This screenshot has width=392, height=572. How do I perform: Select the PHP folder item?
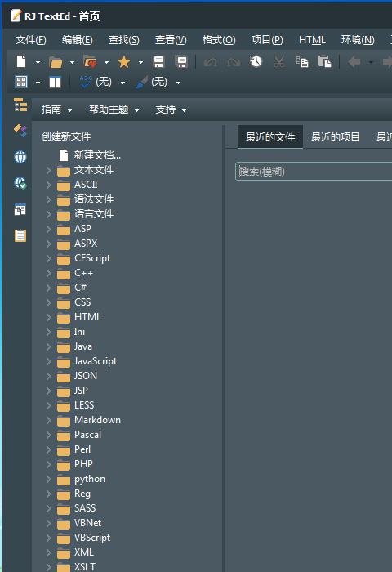(83, 464)
